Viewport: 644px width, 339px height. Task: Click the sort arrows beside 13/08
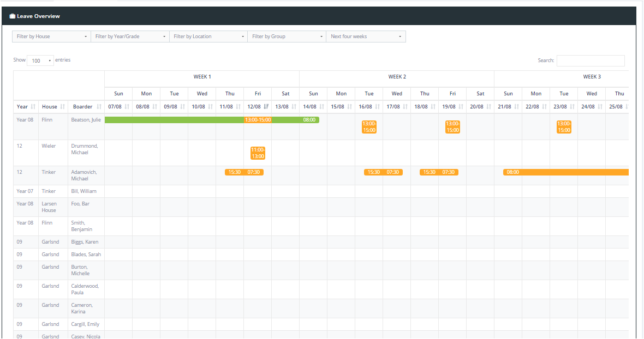click(294, 107)
